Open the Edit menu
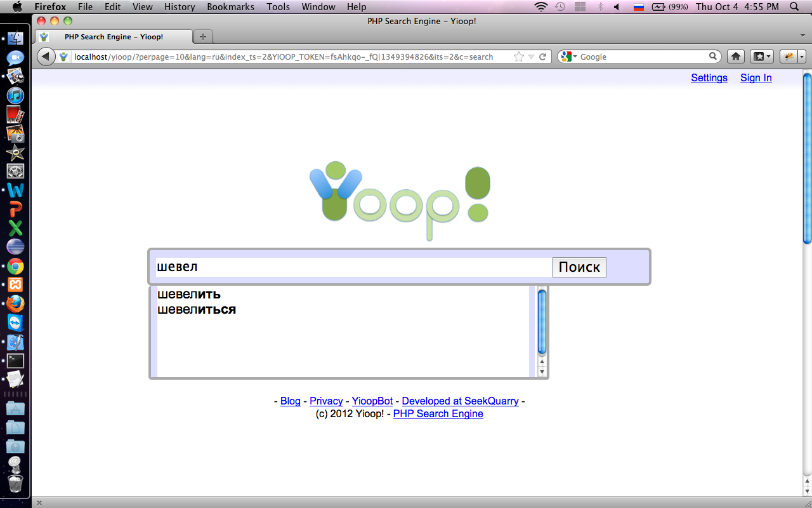Image resolution: width=812 pixels, height=508 pixels. pyautogui.click(x=113, y=7)
